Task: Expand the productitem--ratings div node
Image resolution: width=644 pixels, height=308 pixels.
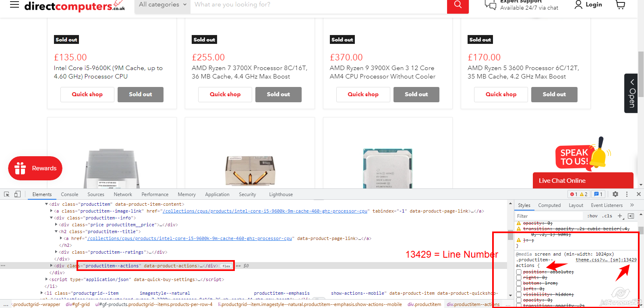Action: pos(56,252)
